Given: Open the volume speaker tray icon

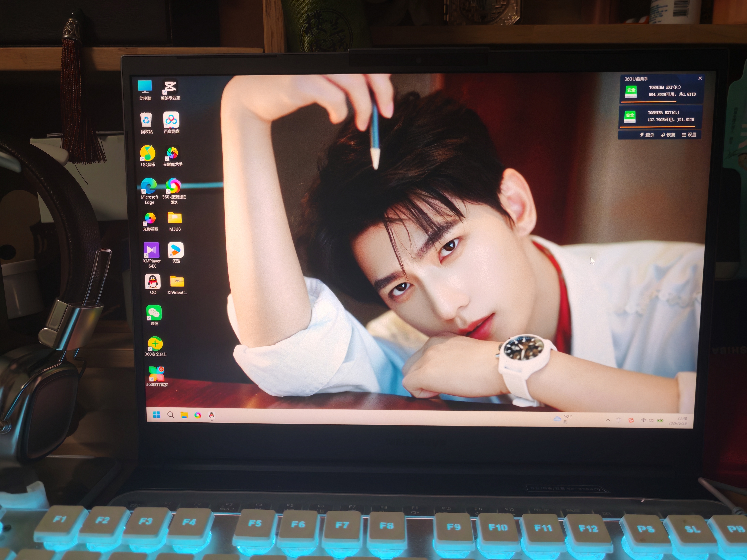Looking at the screenshot, I should coord(651,421).
